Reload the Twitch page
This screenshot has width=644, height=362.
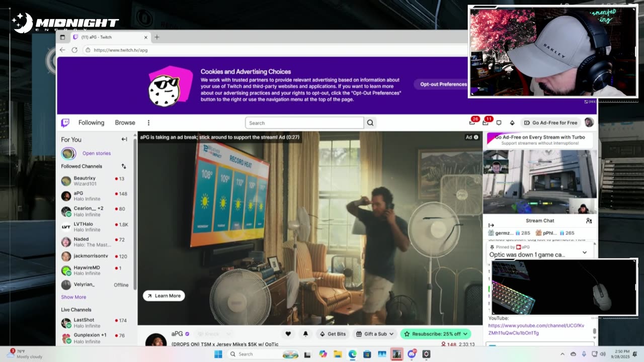point(74,50)
